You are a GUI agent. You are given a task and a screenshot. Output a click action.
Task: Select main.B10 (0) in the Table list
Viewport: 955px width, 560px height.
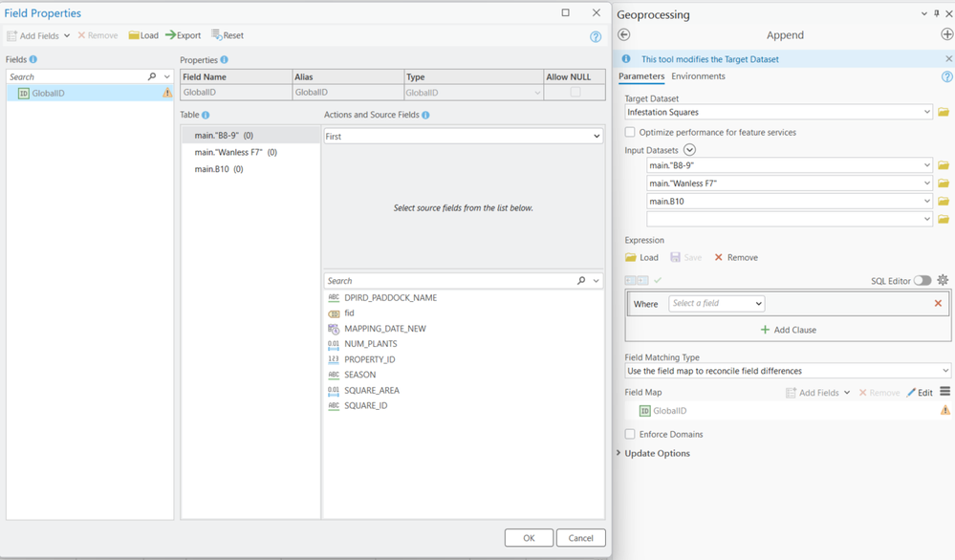(250, 169)
